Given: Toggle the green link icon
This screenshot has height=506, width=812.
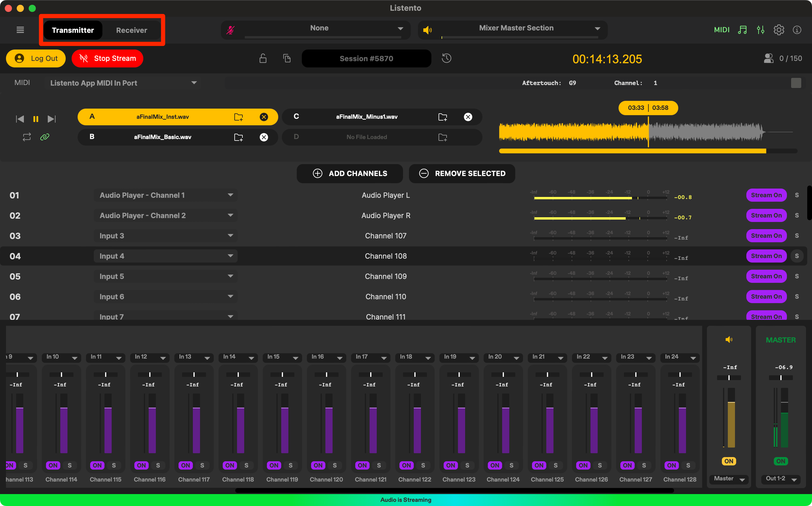Looking at the screenshot, I should coord(44,137).
